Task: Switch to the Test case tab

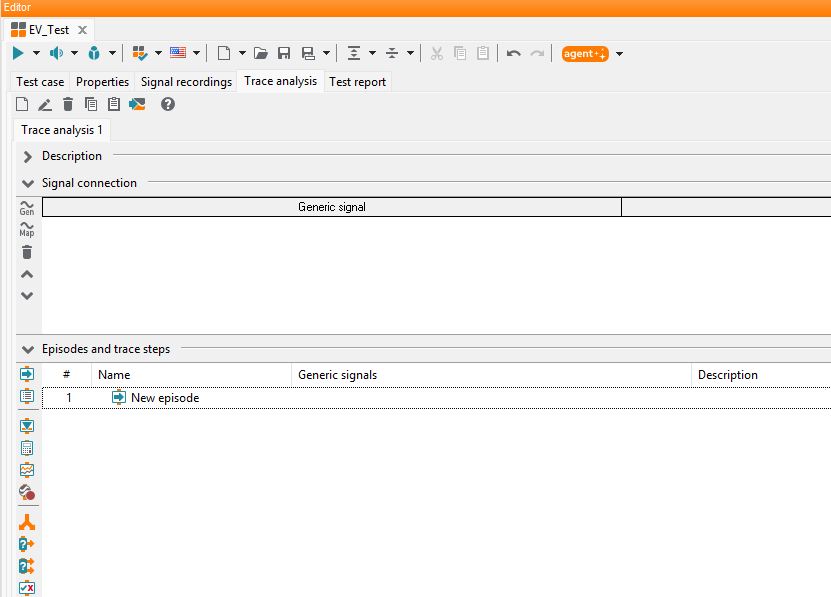Action: (x=40, y=82)
